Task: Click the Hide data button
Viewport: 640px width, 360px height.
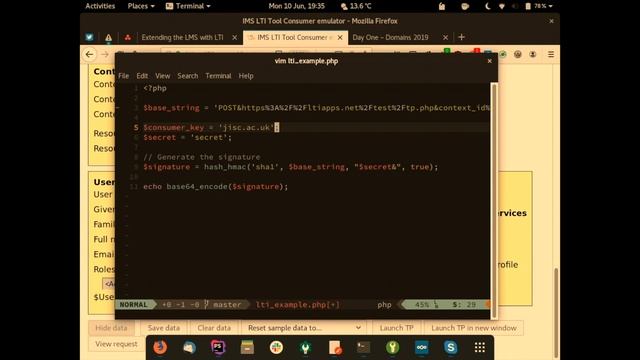Action: tap(111, 328)
